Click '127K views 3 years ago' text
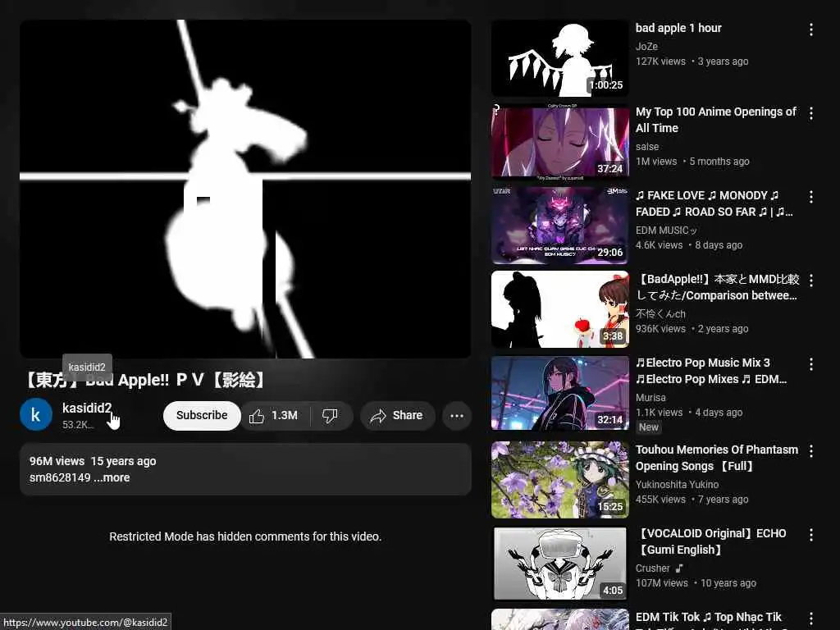The height and width of the screenshot is (630, 840). [692, 62]
